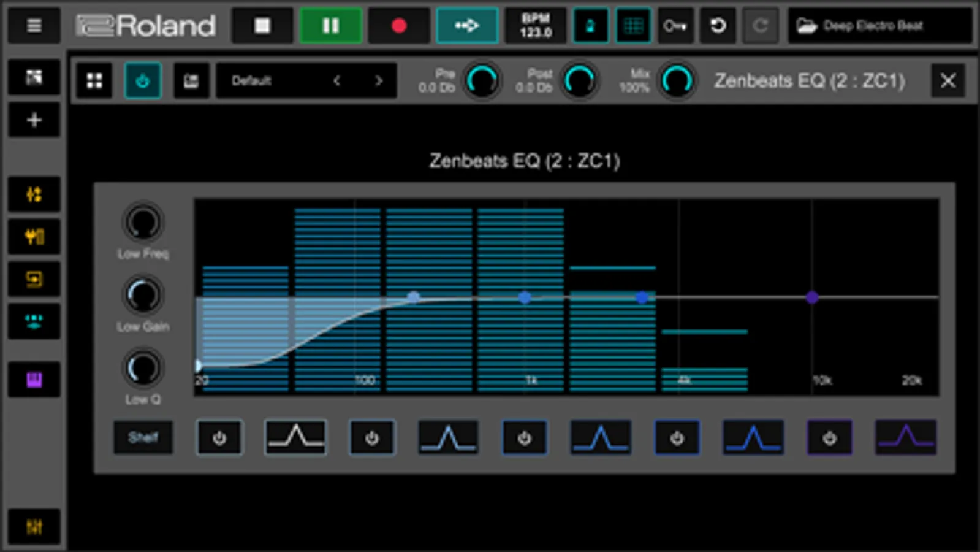Image resolution: width=980 pixels, height=552 pixels.
Task: Toggle the loop arrow button
Action: coord(467,26)
